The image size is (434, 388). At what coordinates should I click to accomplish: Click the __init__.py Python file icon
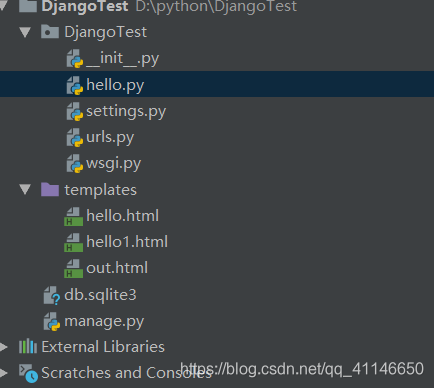pyautogui.click(x=75, y=59)
